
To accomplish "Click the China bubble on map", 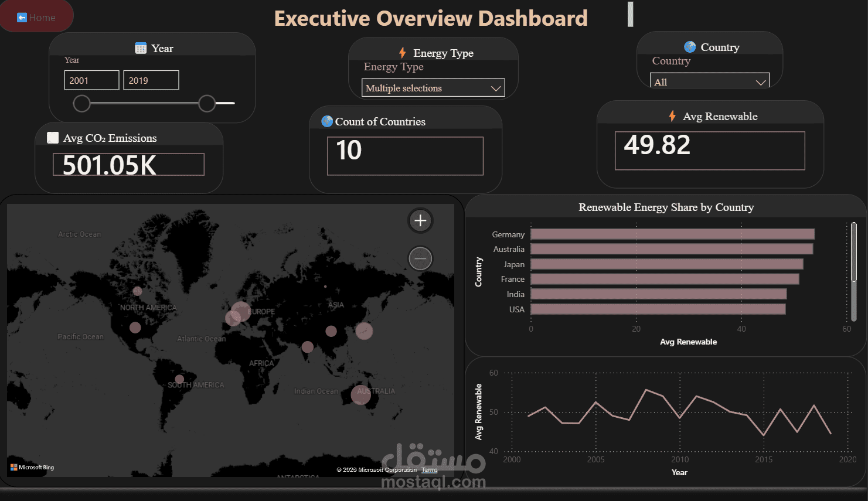I will pos(331,331).
